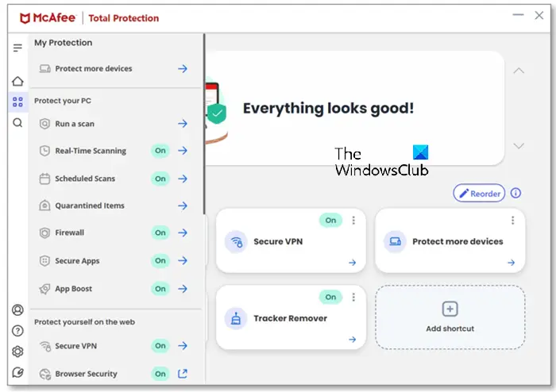Click the Real-Time Scanning icon
This screenshot has height=392, width=556.
point(44,151)
